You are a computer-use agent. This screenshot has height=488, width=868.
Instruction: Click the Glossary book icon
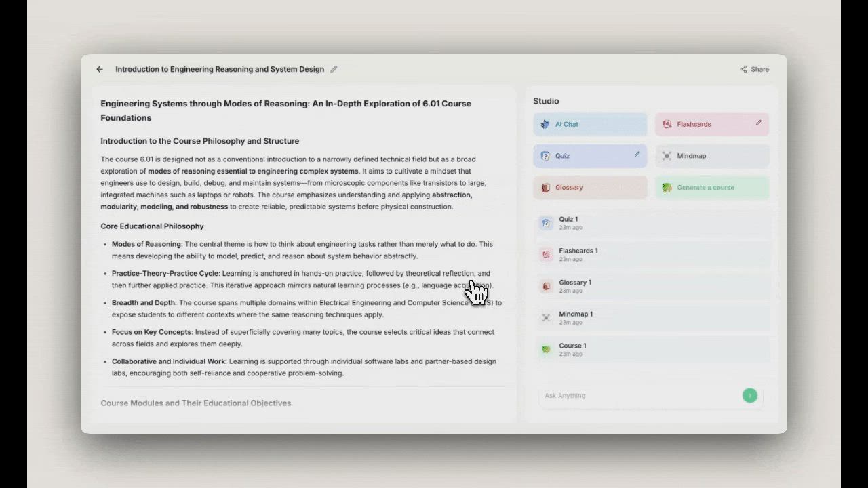(x=545, y=188)
